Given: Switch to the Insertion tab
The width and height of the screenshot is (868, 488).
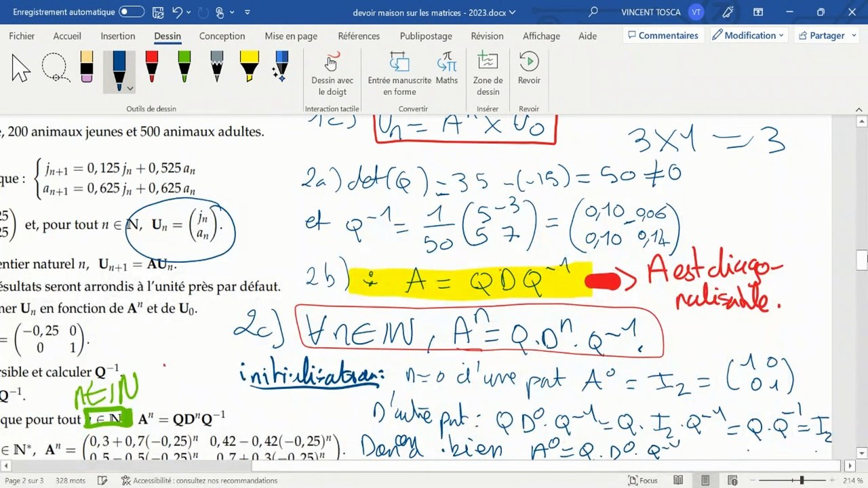Looking at the screenshot, I should (x=118, y=36).
